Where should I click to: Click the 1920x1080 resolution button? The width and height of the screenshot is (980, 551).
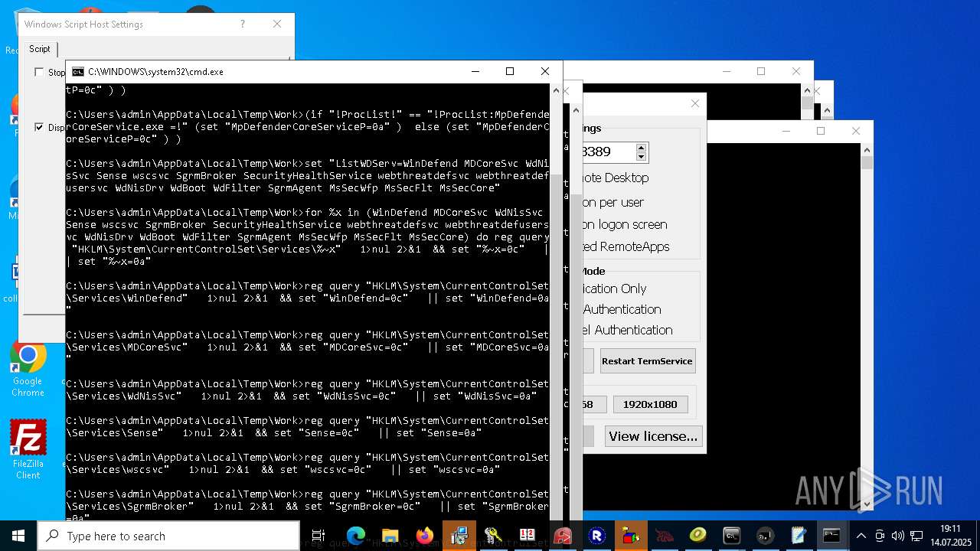point(650,404)
